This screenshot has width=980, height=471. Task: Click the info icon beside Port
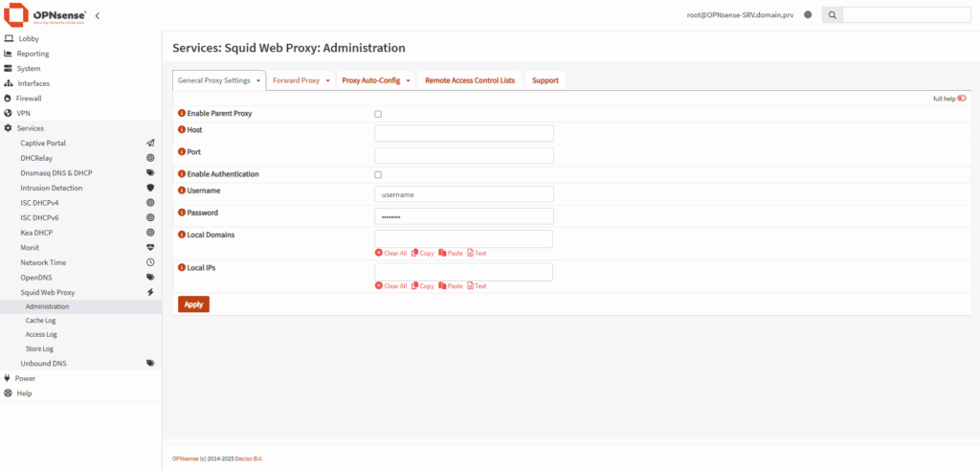(182, 151)
